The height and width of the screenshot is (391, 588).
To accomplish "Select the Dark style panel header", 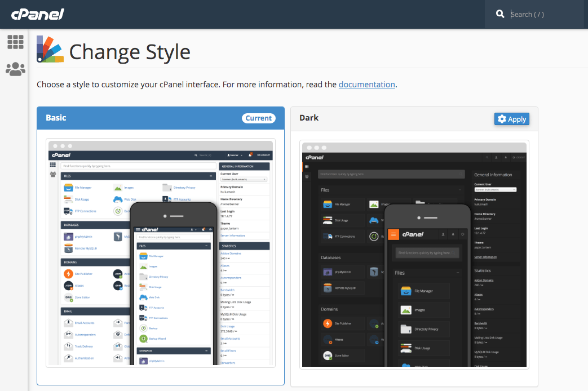I will point(310,118).
